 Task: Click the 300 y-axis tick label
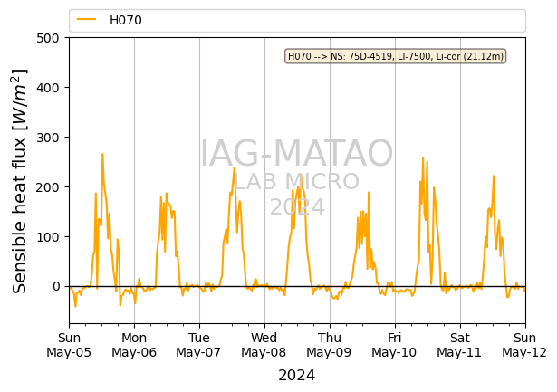coord(48,138)
